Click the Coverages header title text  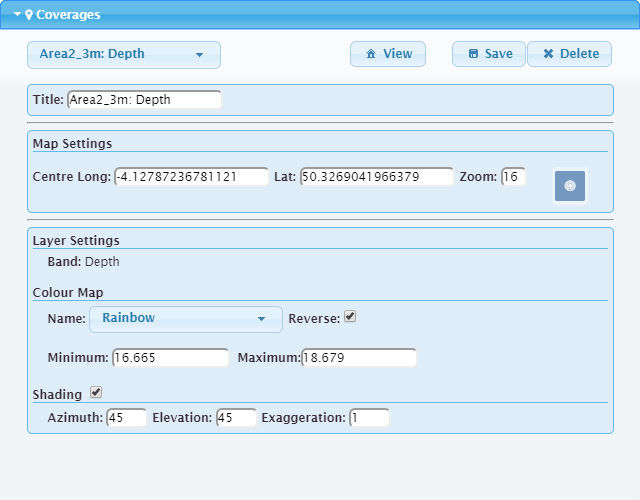(x=68, y=15)
